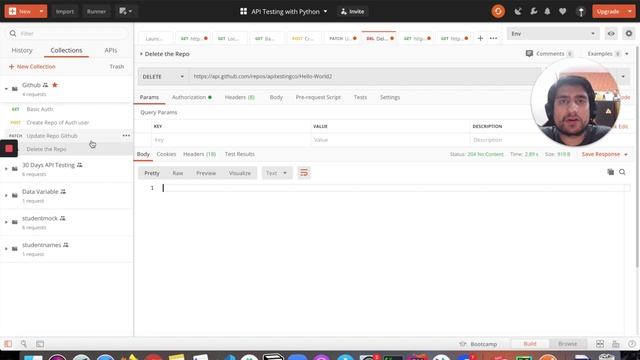This screenshot has height=360, width=640.
Task: Open the user avatar menu
Action: 581,11
